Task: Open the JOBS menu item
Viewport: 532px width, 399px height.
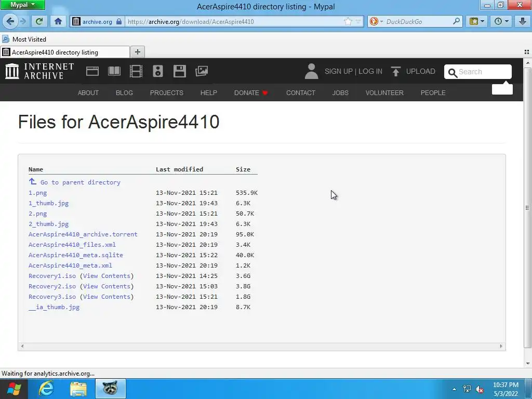Action: 340,92
